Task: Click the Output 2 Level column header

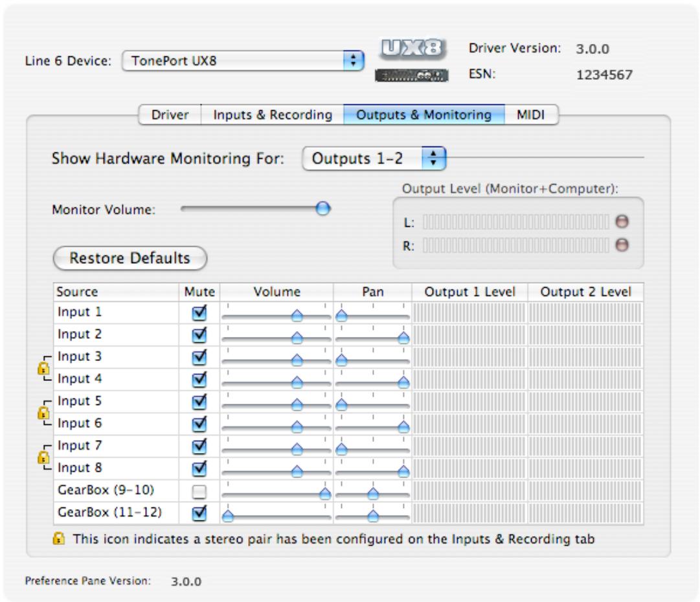Action: pos(586,292)
